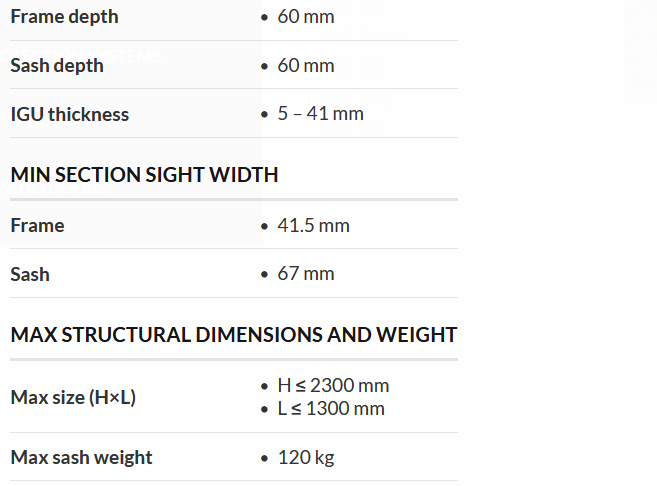
Task: Click the IGU thickness label
Action: [70, 114]
